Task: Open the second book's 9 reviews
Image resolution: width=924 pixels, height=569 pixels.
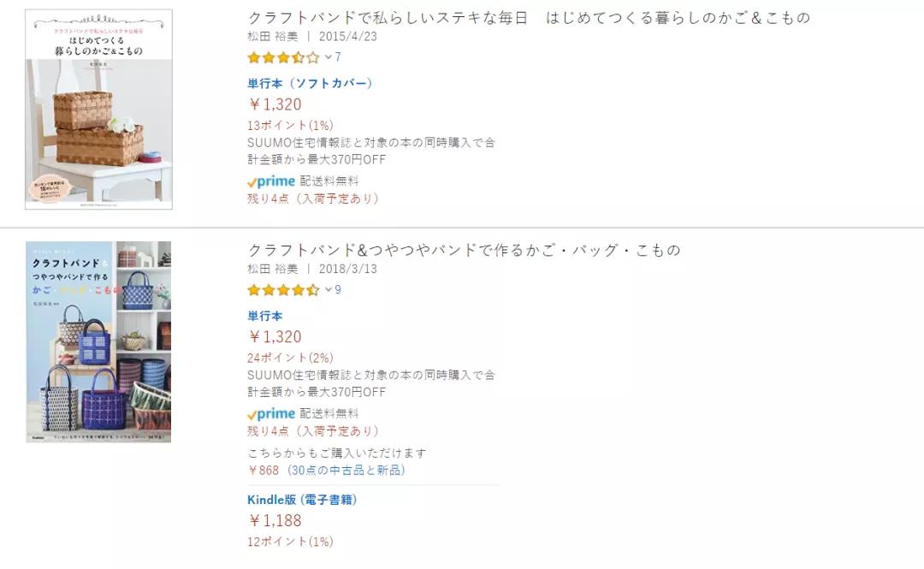Action: 338,290
